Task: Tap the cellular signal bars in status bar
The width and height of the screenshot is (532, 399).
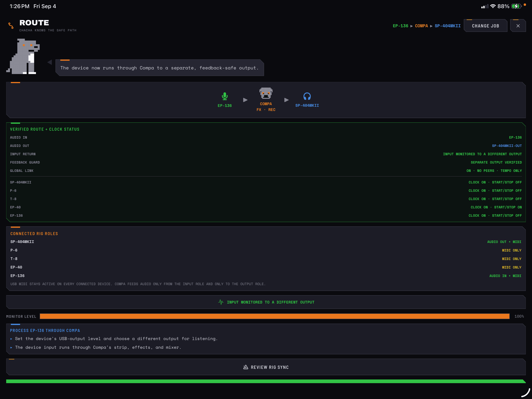Action: 485,7
